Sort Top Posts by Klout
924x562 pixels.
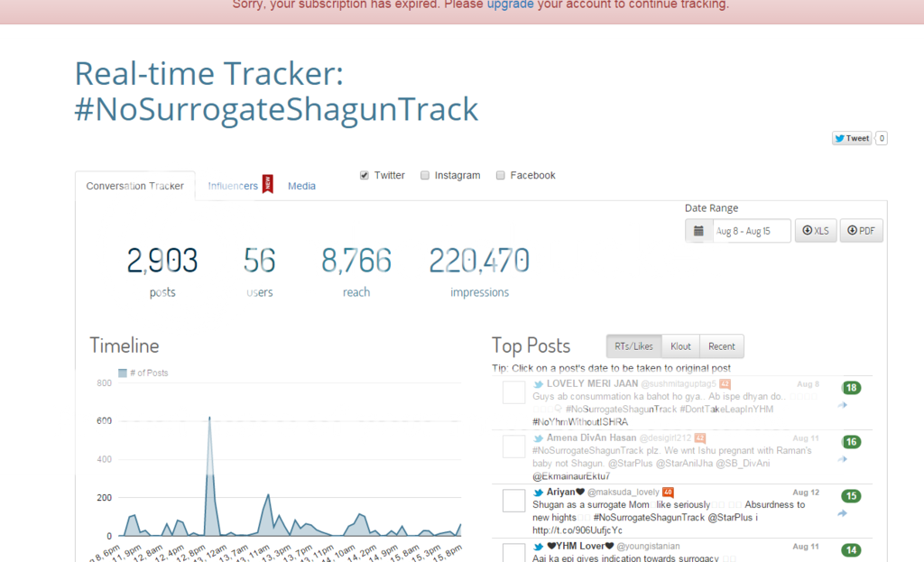click(x=680, y=346)
